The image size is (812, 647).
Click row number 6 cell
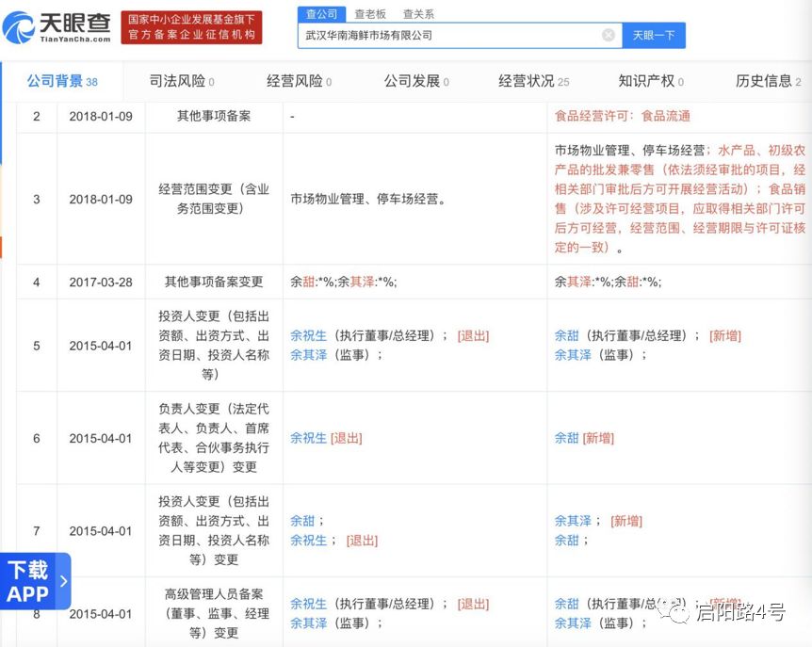click(x=37, y=438)
